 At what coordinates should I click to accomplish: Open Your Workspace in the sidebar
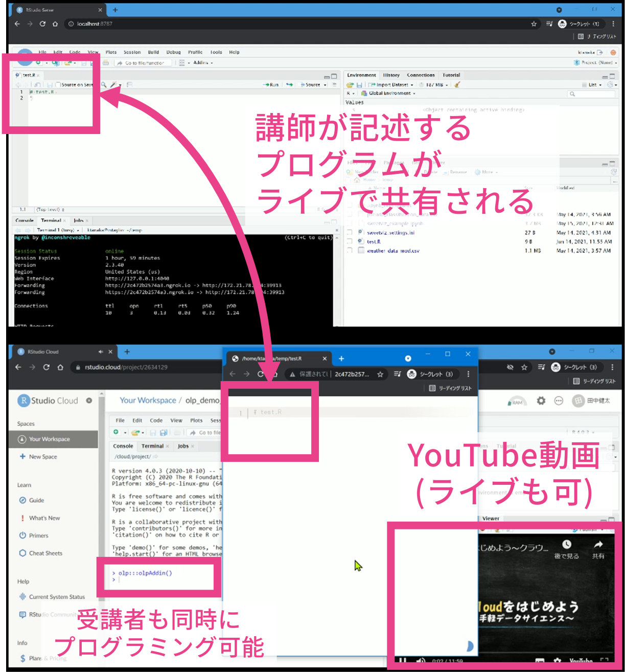[53, 439]
